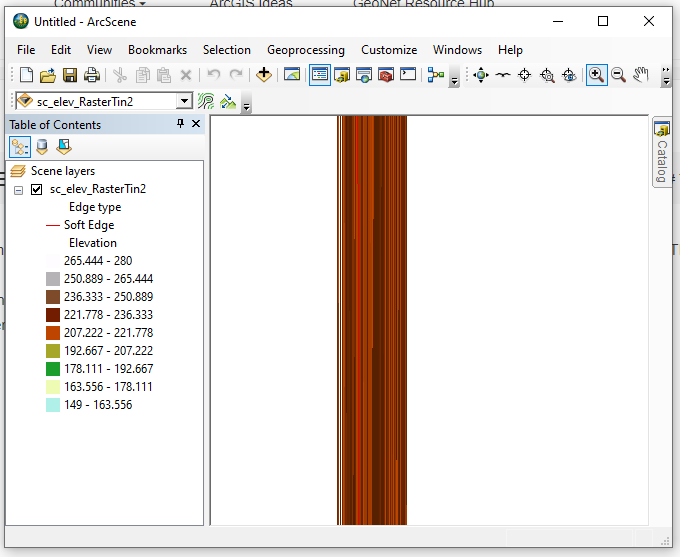680x557 pixels.
Task: Select the Set Observer tool
Action: point(569,75)
